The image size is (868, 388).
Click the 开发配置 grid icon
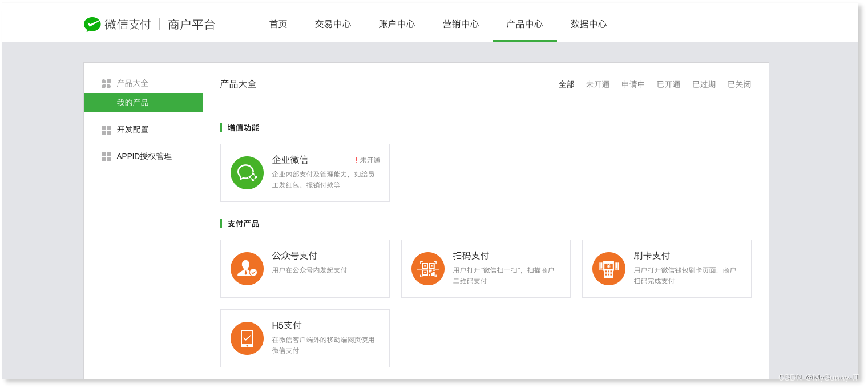coord(107,130)
